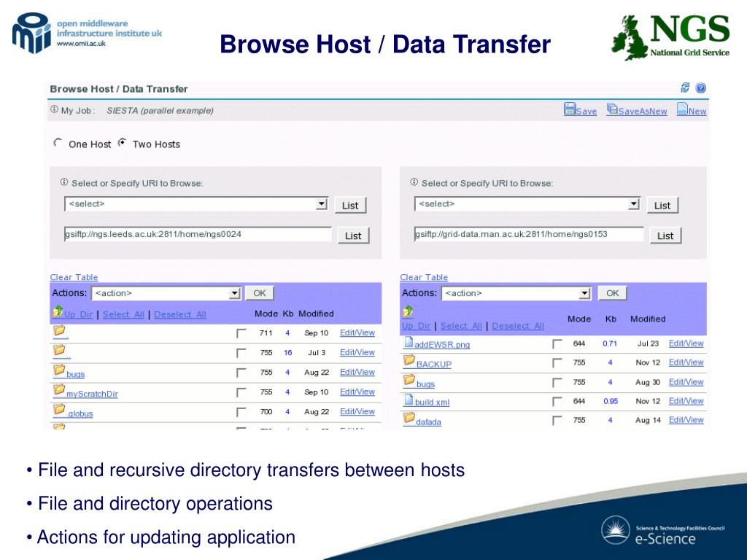Click Edit/View for build.xml

[x=686, y=401]
